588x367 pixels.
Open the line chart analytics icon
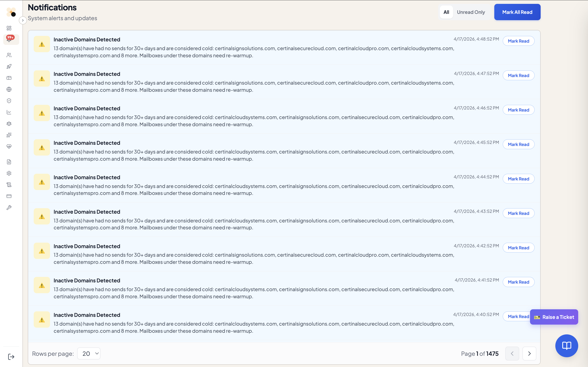coord(9,112)
